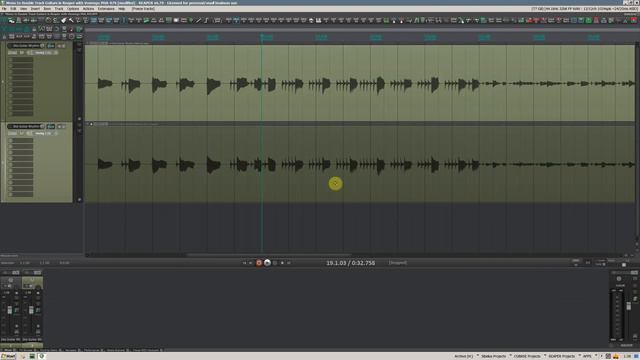Open the REAPER Projects taskbar toolbar

[562, 356]
